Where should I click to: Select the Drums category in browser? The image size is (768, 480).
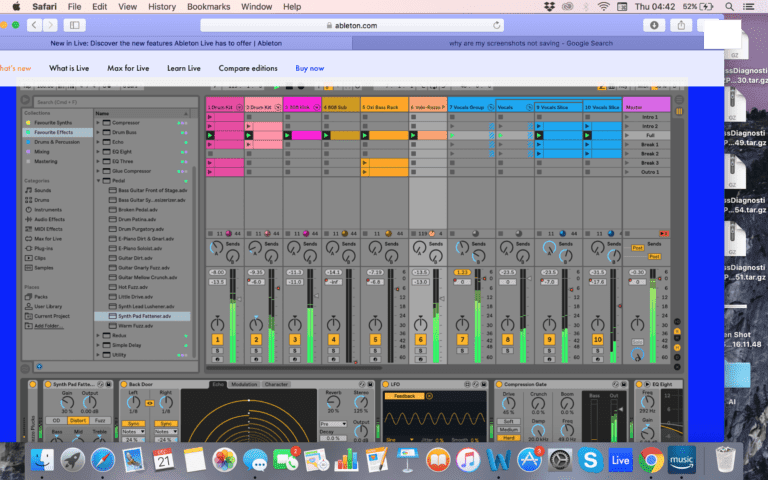pyautogui.click(x=42, y=200)
